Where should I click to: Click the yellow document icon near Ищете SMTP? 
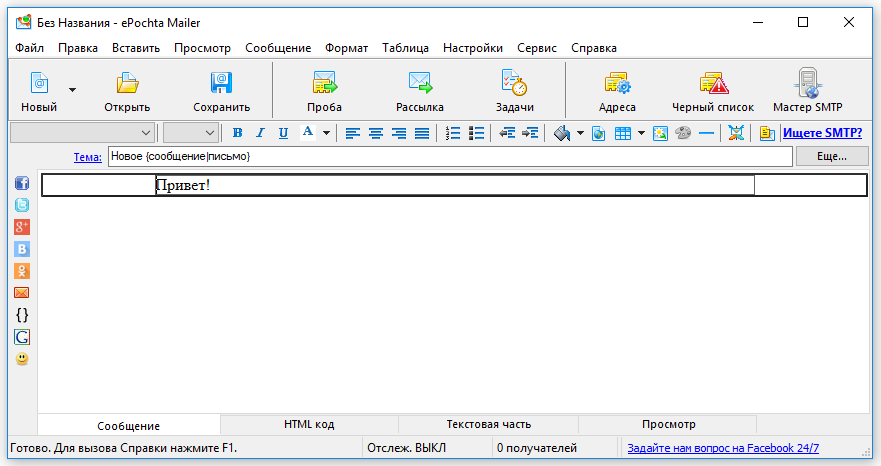[767, 133]
